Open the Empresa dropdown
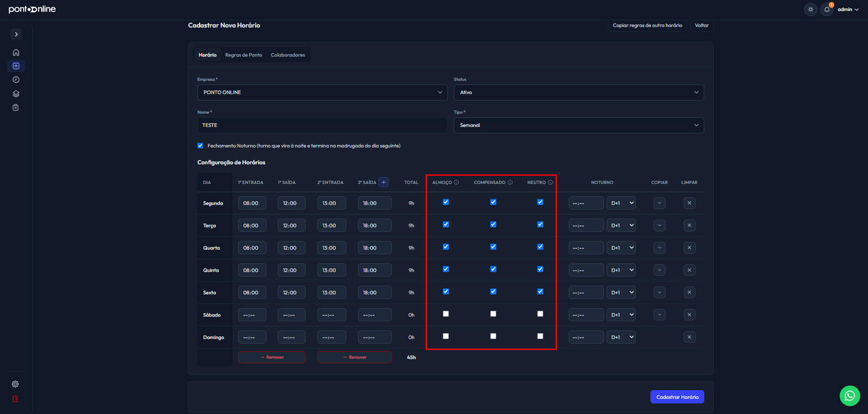Screen dimensions: 868x414 click(322, 92)
